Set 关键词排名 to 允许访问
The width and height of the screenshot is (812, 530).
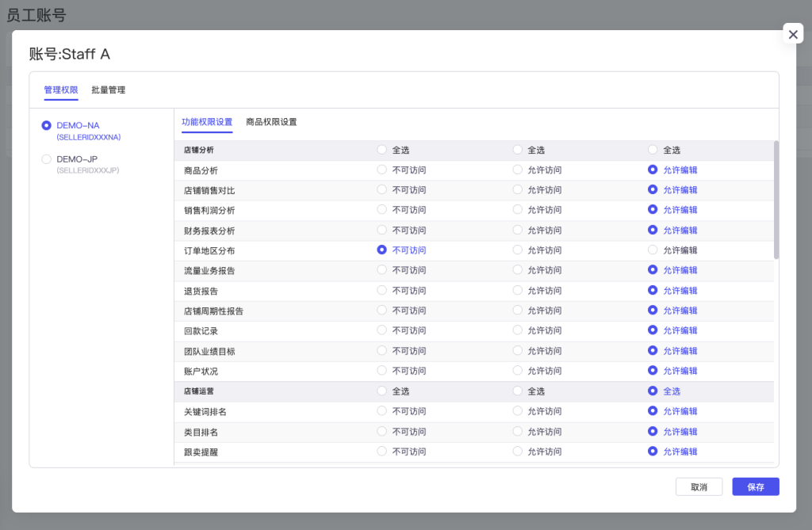[517, 411]
